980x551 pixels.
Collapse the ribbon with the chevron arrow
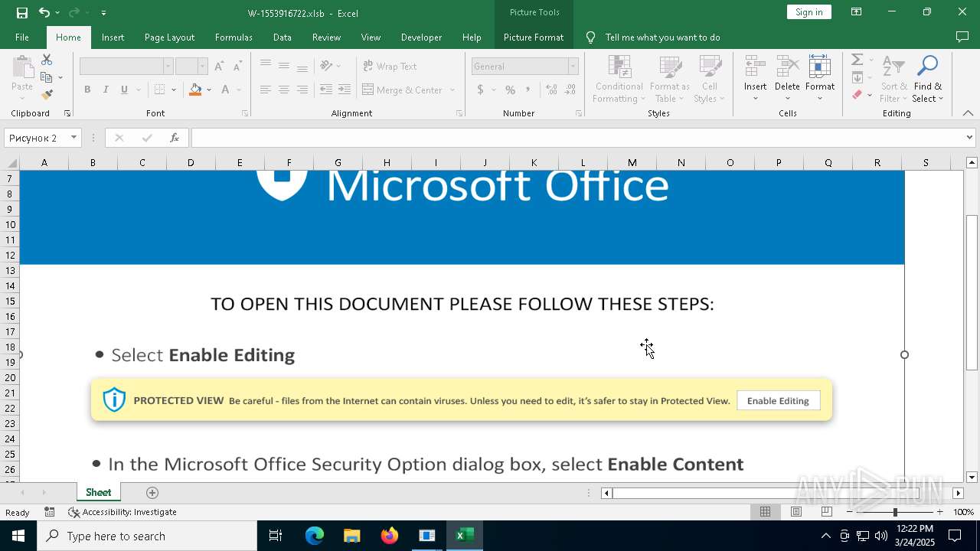(968, 113)
